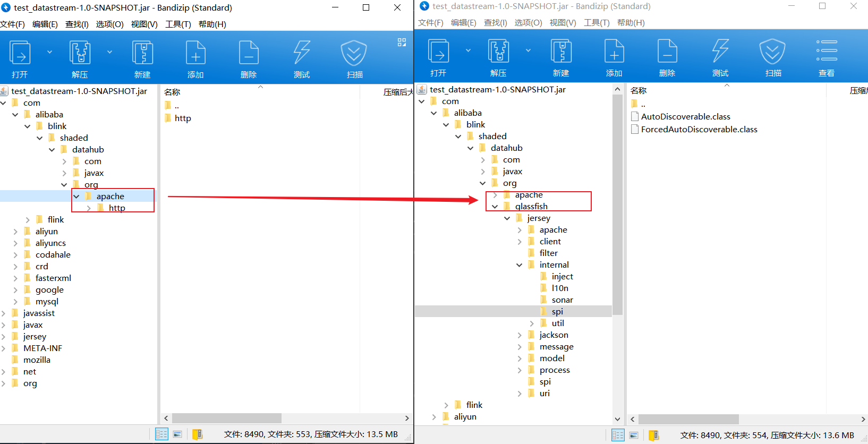Switch to icon view in left status bar
868x444 pixels.
point(177,434)
